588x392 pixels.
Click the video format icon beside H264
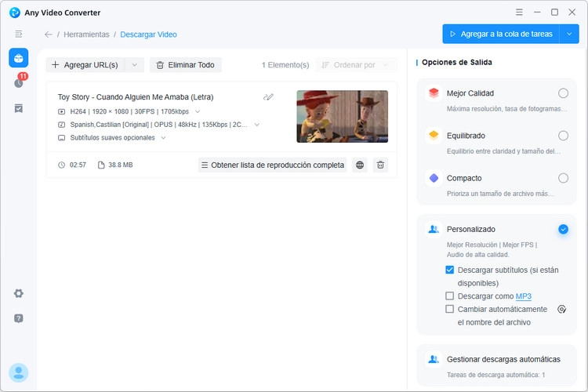(61, 111)
